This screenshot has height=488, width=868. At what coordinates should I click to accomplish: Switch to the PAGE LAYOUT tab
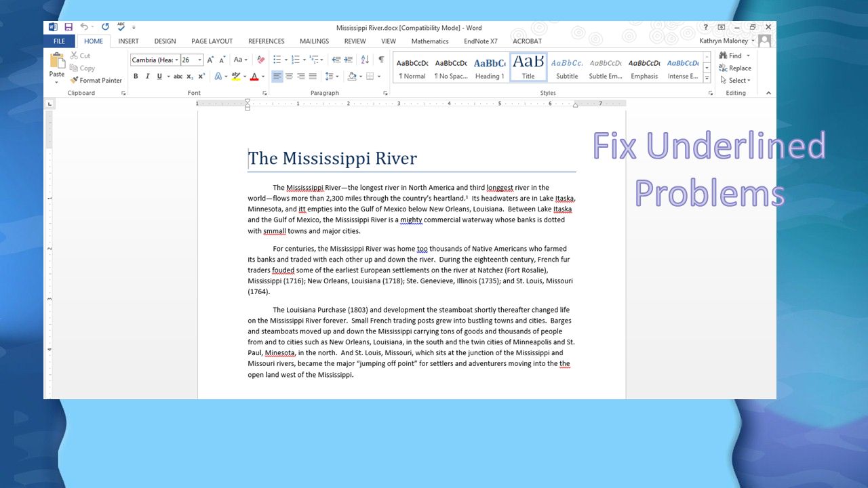[x=212, y=41]
